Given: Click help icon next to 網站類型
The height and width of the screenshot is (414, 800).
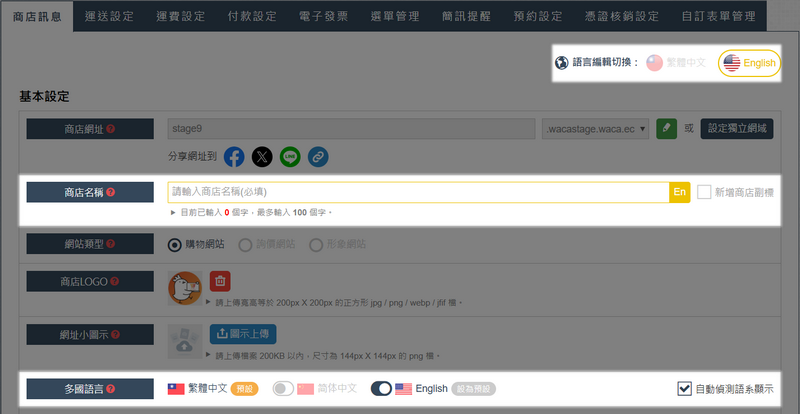Looking at the screenshot, I should (111, 244).
